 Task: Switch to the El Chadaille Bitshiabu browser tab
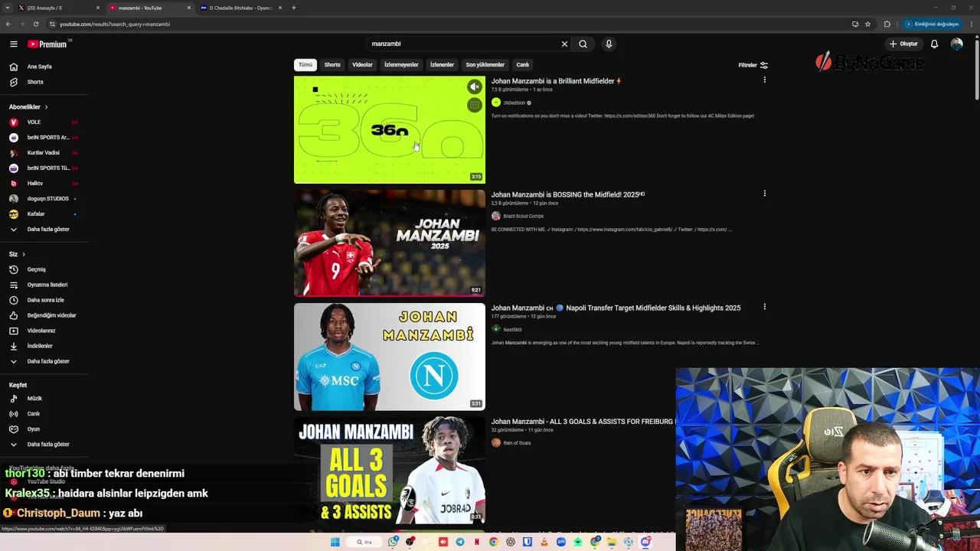click(x=241, y=8)
